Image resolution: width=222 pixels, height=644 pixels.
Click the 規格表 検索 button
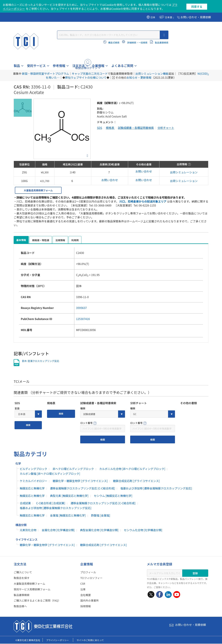[x=61, y=414]
